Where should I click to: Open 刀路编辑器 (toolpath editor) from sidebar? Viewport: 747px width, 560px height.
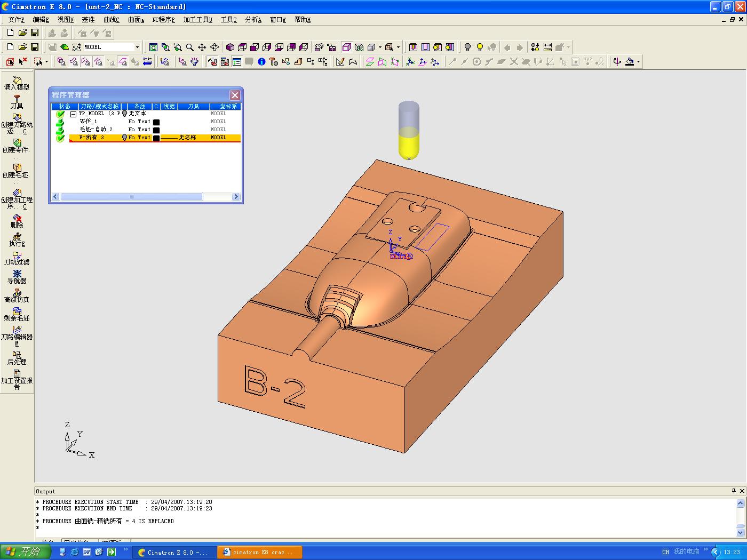[17, 336]
